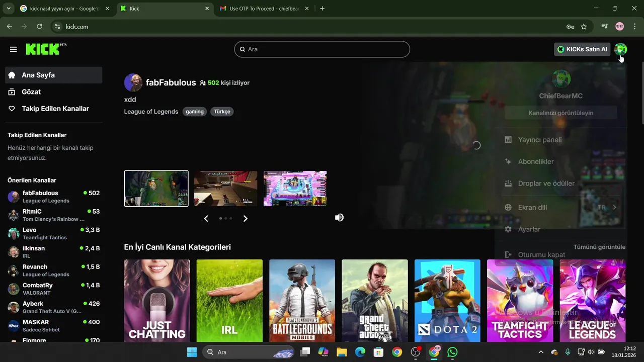Open Chrome tab search dropdown

(9, 9)
